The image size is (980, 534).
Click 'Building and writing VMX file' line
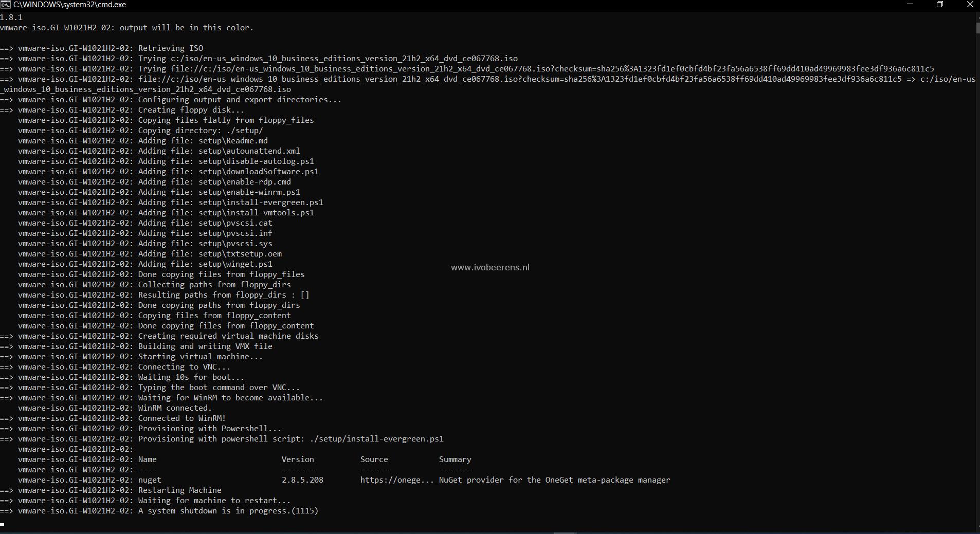click(x=205, y=346)
